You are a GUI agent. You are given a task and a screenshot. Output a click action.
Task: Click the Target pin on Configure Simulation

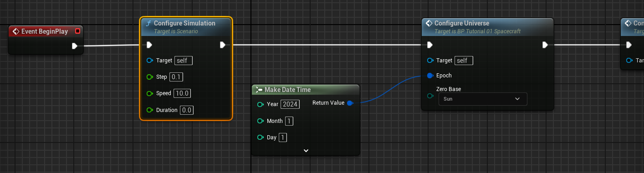pos(149,60)
